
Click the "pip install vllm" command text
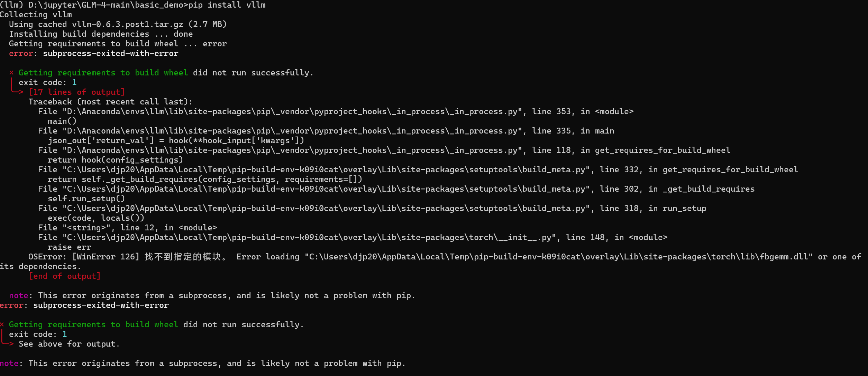(x=227, y=5)
